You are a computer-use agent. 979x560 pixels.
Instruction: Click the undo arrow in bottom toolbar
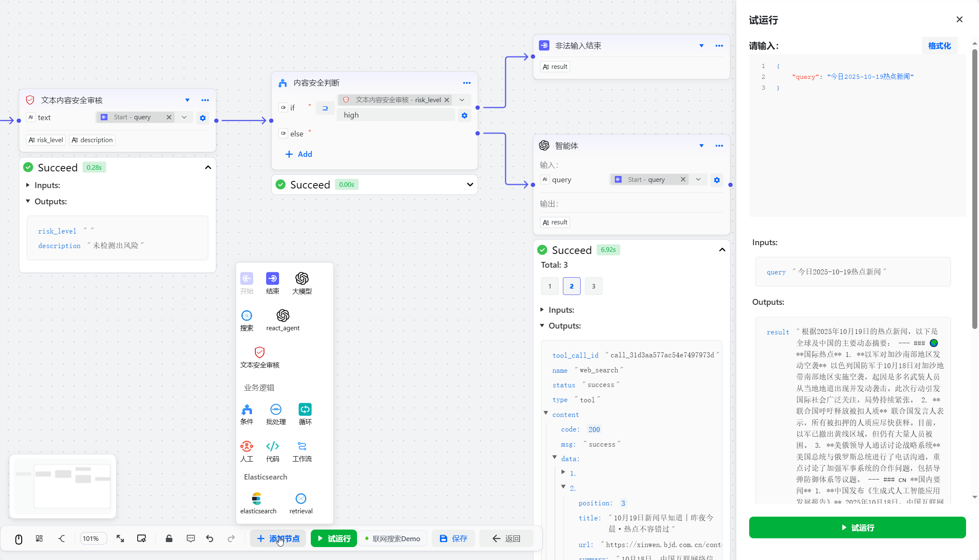pos(210,538)
